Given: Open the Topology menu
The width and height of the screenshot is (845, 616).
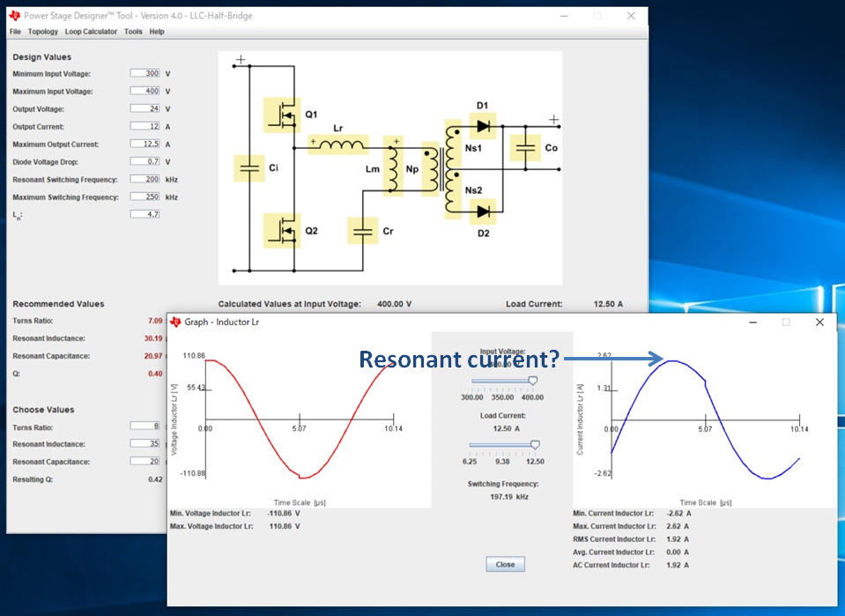Looking at the screenshot, I should coord(42,32).
